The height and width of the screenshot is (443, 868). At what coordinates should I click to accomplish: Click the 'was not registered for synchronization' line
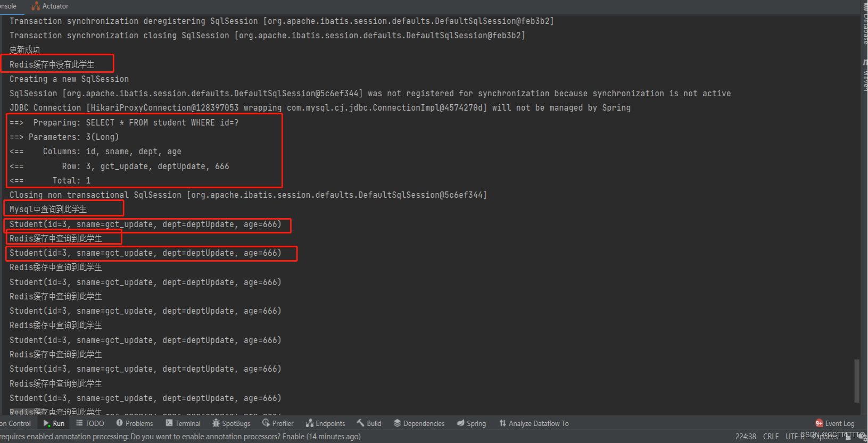(370, 93)
